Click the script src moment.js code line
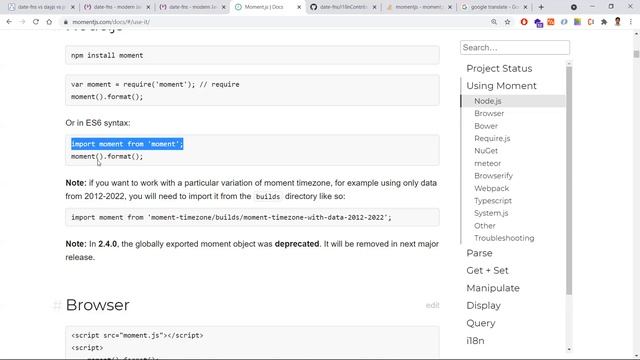 coord(137,335)
